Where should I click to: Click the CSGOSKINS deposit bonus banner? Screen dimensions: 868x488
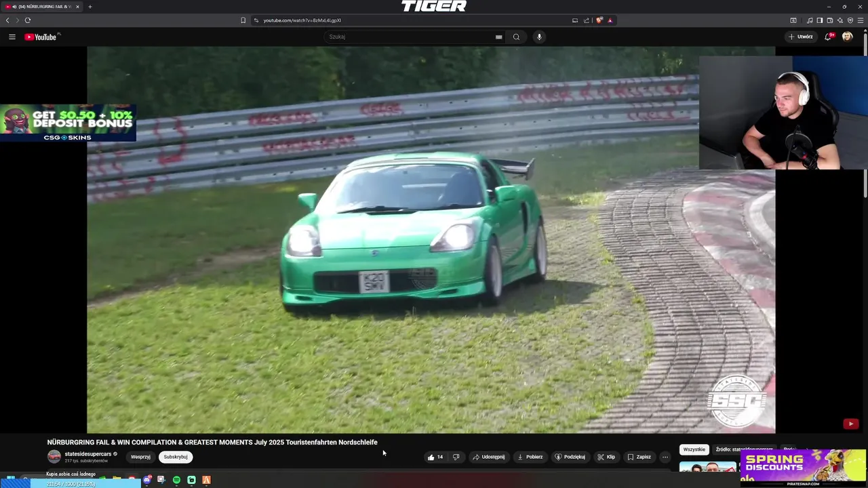[68, 123]
